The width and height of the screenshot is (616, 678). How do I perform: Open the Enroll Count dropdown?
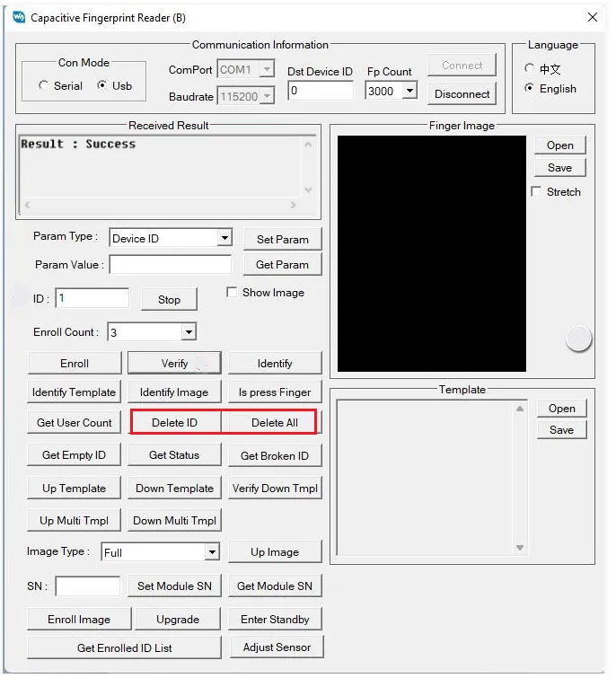189,332
